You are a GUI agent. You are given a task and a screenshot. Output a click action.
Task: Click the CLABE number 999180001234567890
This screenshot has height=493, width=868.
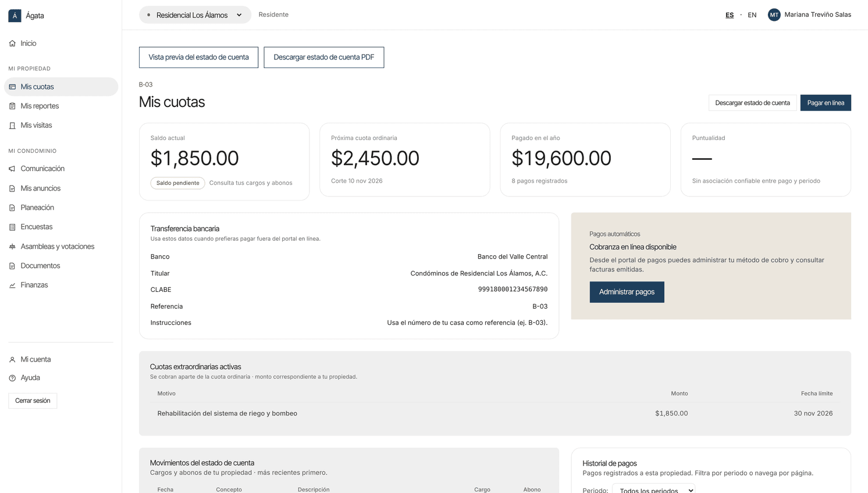coord(513,290)
